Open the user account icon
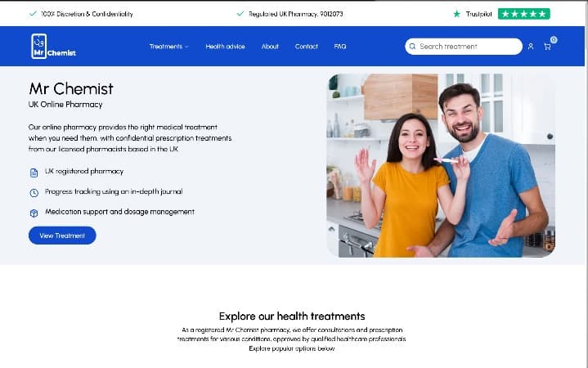Viewport: 588px width, 368px height. pos(531,46)
